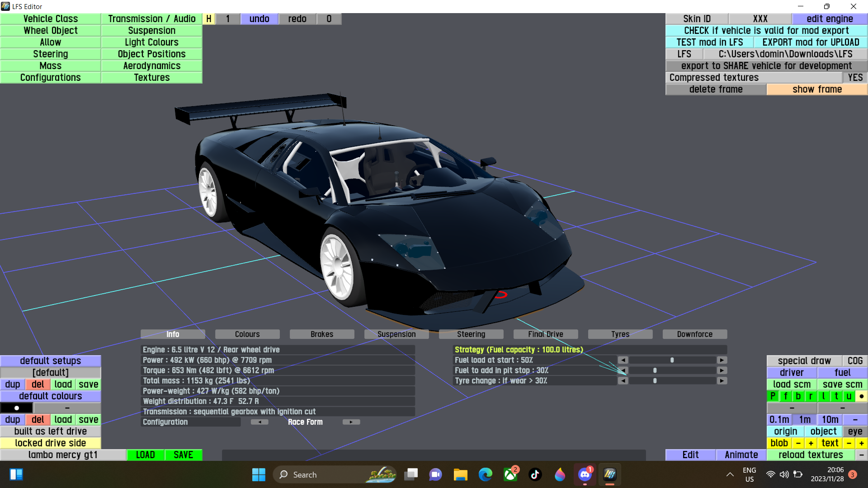868x488 pixels.
Task: Click the black default colour swatch
Action: pyautogui.click(x=16, y=408)
